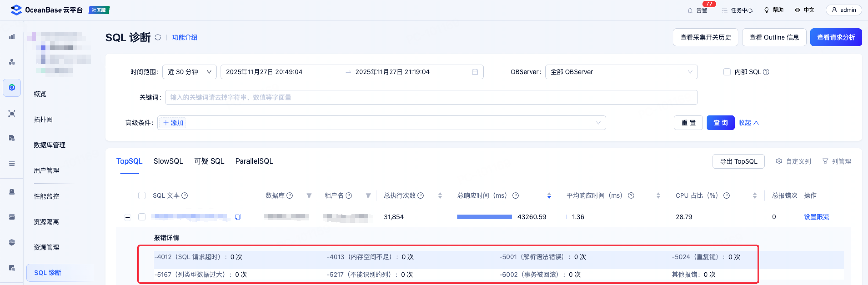Click the refresh icon beside SQL 诊断 title
This screenshot has width=868, height=285.
click(158, 37)
